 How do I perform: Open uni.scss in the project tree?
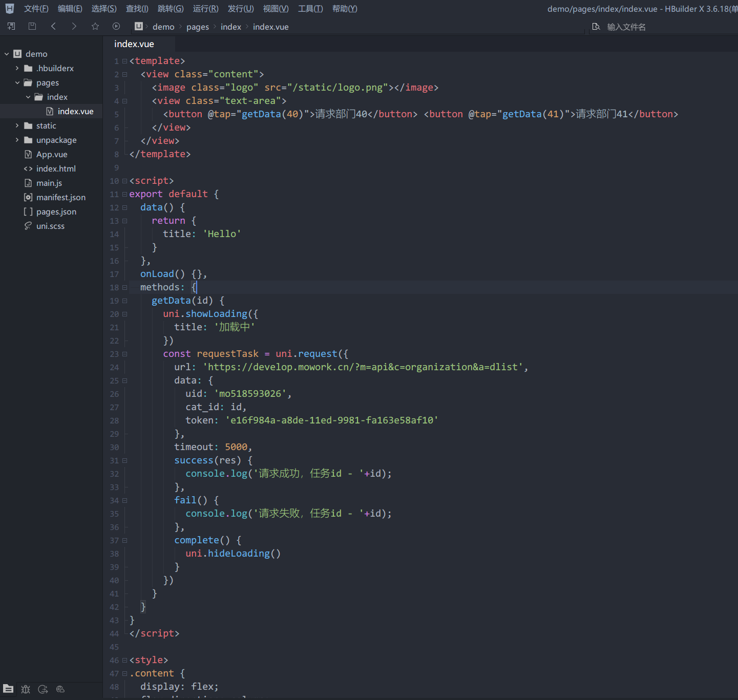pos(51,226)
